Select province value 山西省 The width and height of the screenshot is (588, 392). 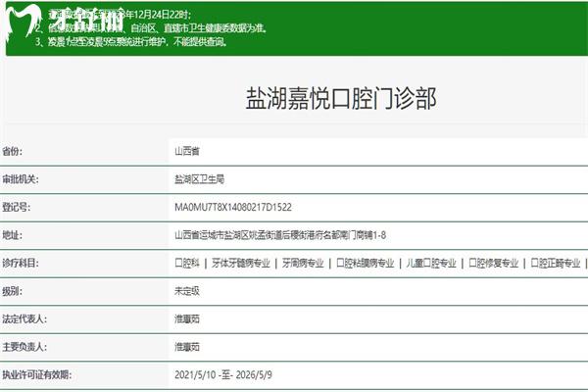187,151
